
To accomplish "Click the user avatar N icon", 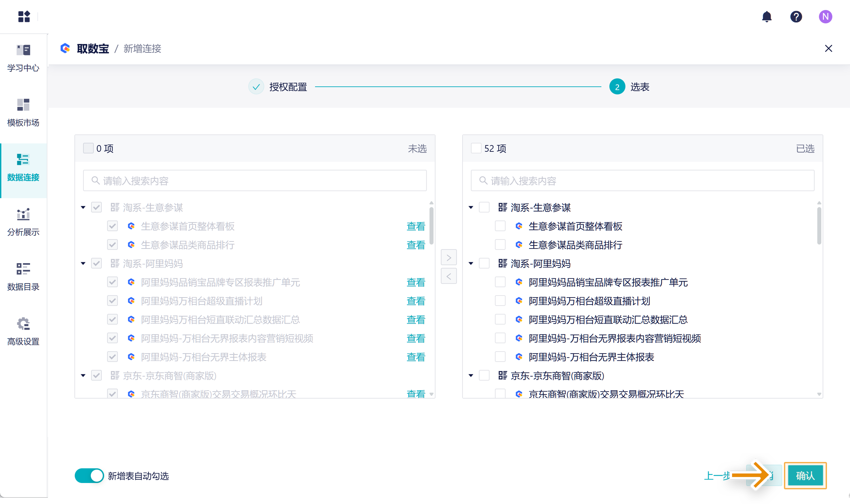I will click(x=825, y=17).
